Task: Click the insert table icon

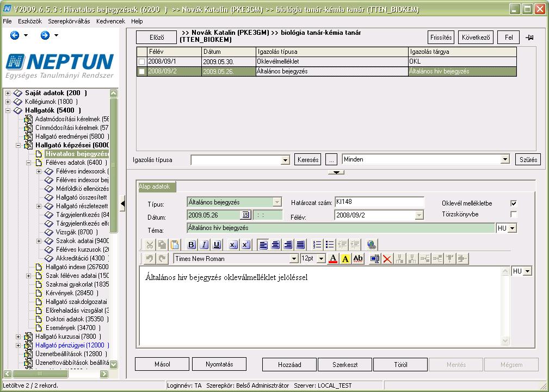Action: click(375, 259)
